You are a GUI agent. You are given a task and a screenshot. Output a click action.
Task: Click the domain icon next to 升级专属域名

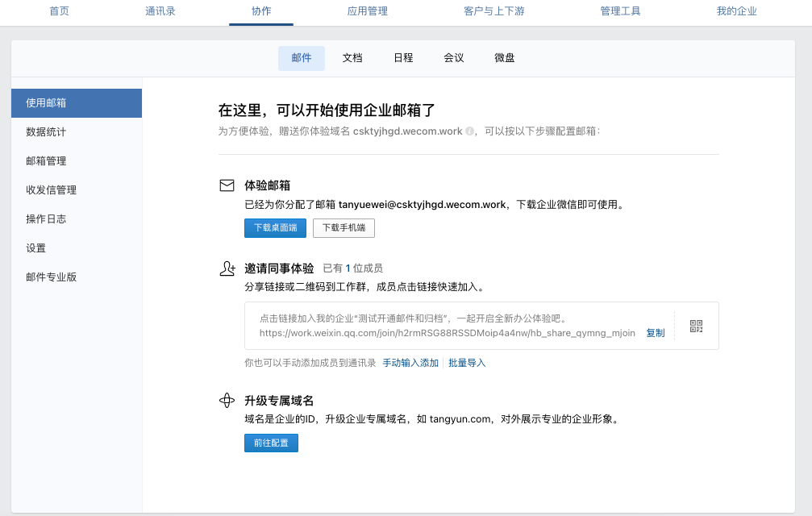(227, 401)
